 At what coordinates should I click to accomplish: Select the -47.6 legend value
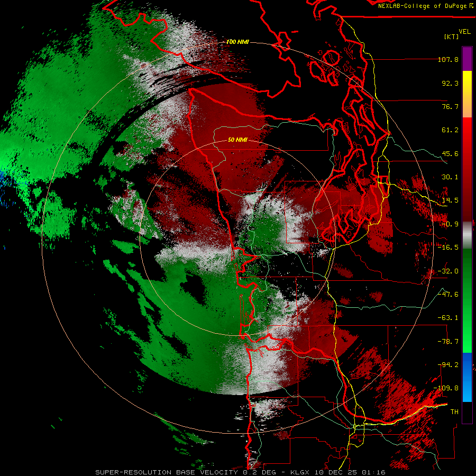tap(448, 295)
